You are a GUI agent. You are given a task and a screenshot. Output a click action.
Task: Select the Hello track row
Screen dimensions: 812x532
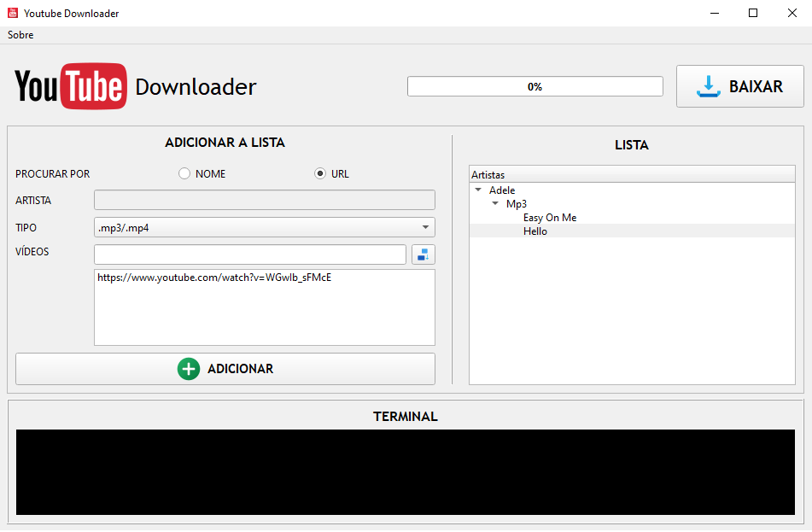click(632, 231)
